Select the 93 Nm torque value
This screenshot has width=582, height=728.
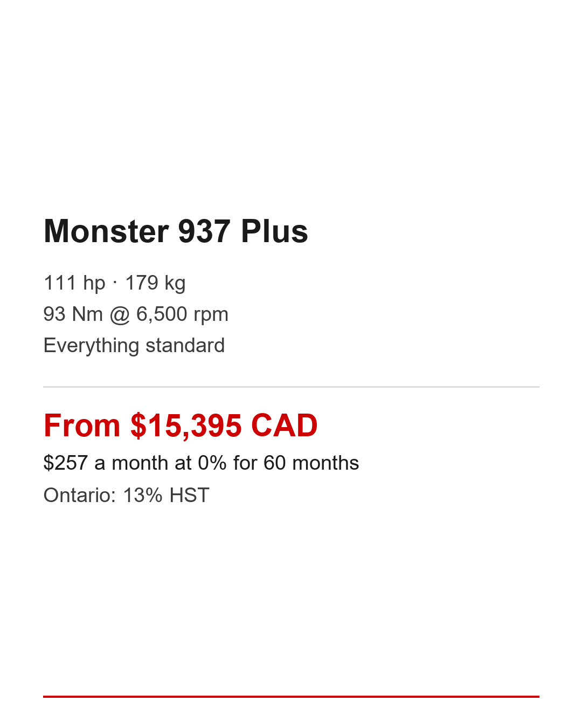(73, 314)
